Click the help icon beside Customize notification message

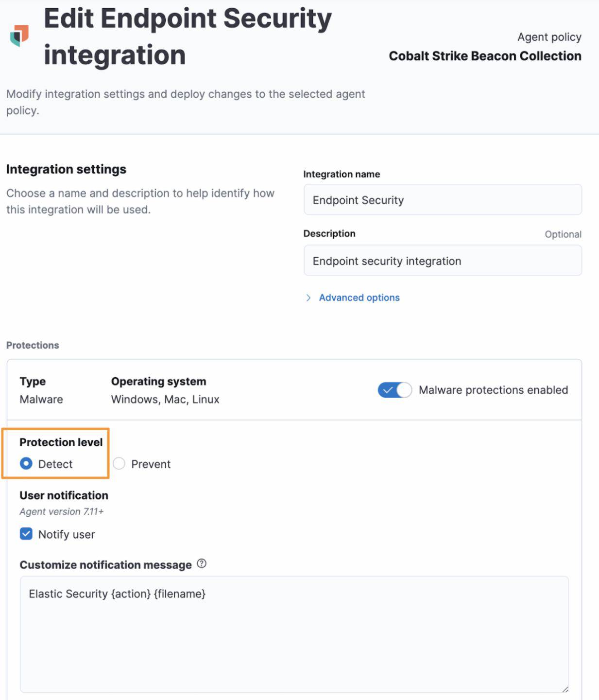coord(202,564)
